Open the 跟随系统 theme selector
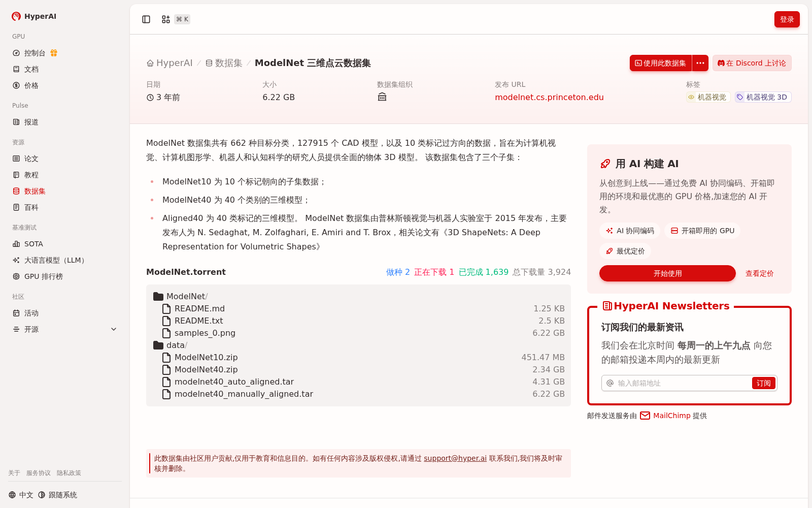The height and width of the screenshot is (508, 812). pyautogui.click(x=57, y=495)
